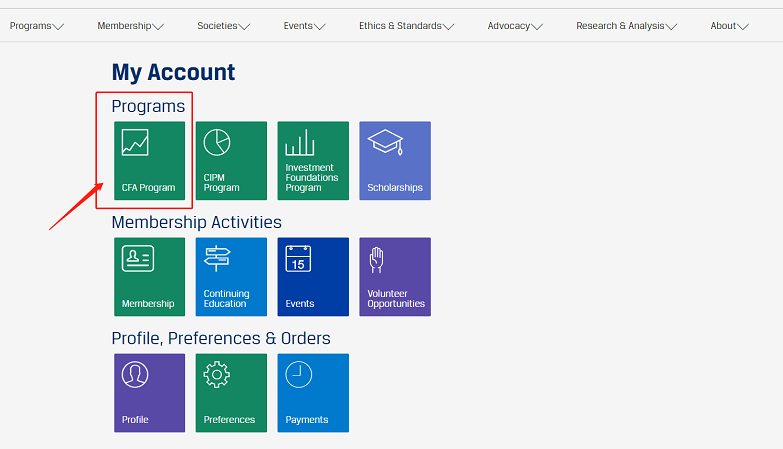Open the About menu

(729, 26)
